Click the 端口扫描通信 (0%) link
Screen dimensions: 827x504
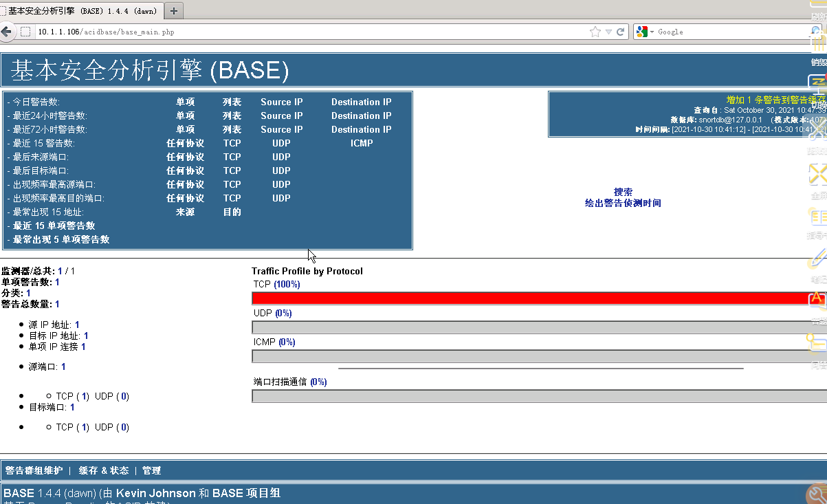pos(318,382)
